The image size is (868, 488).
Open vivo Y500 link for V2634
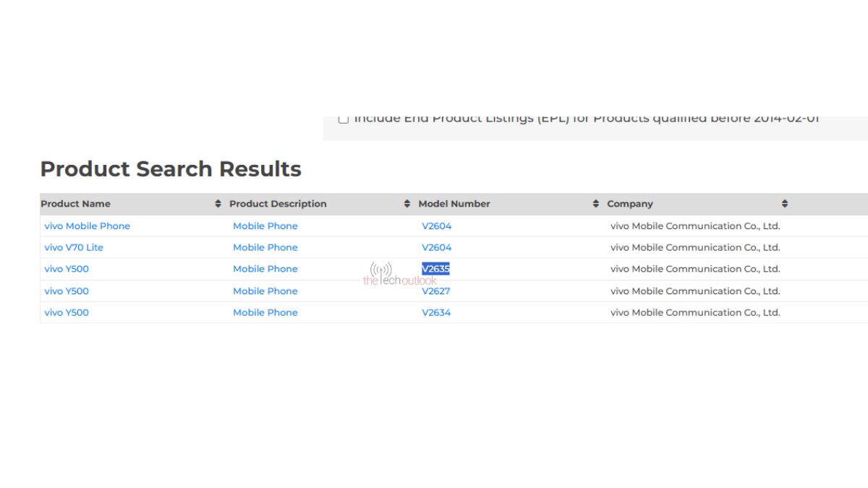[67, 312]
